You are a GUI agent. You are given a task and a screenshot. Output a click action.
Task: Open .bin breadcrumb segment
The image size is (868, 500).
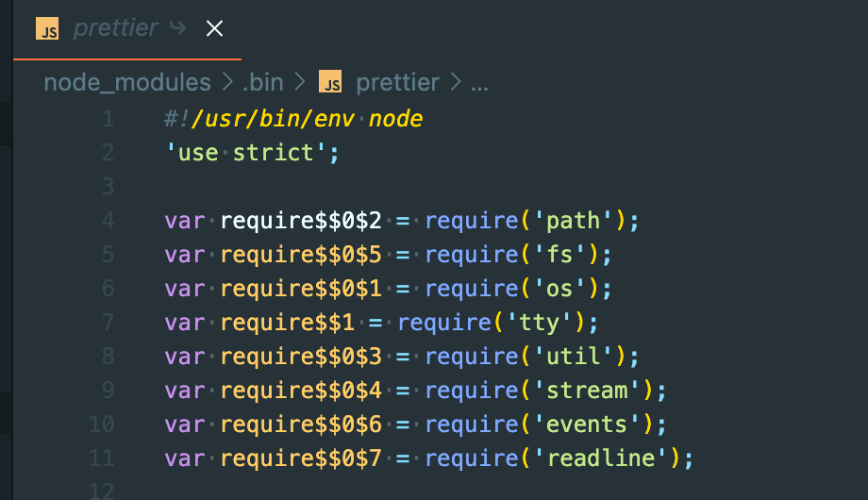pos(263,82)
